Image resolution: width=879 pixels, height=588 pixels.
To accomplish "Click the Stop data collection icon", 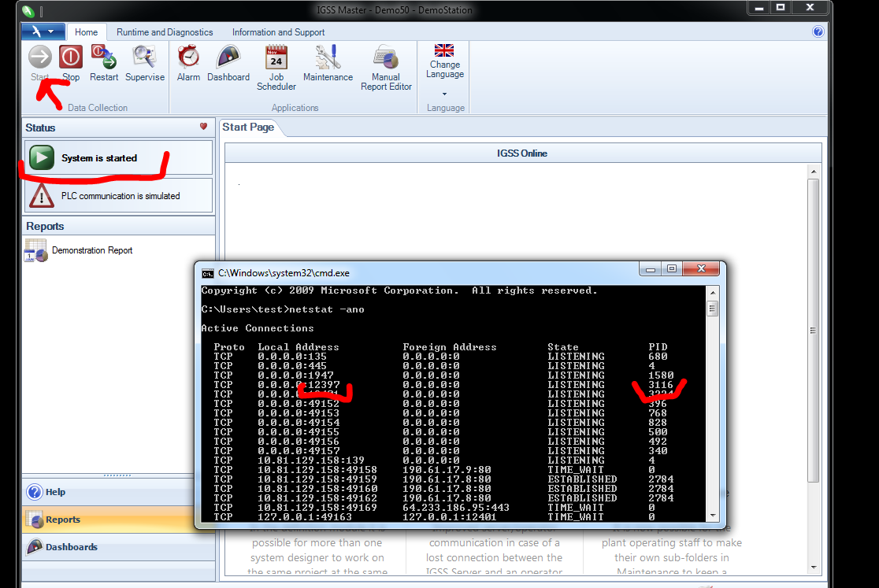I will click(71, 58).
